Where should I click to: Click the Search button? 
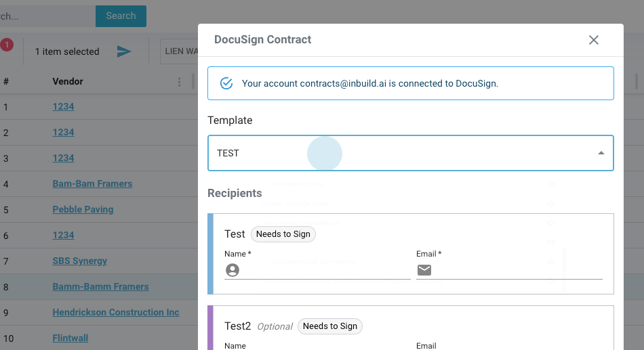pyautogui.click(x=121, y=16)
